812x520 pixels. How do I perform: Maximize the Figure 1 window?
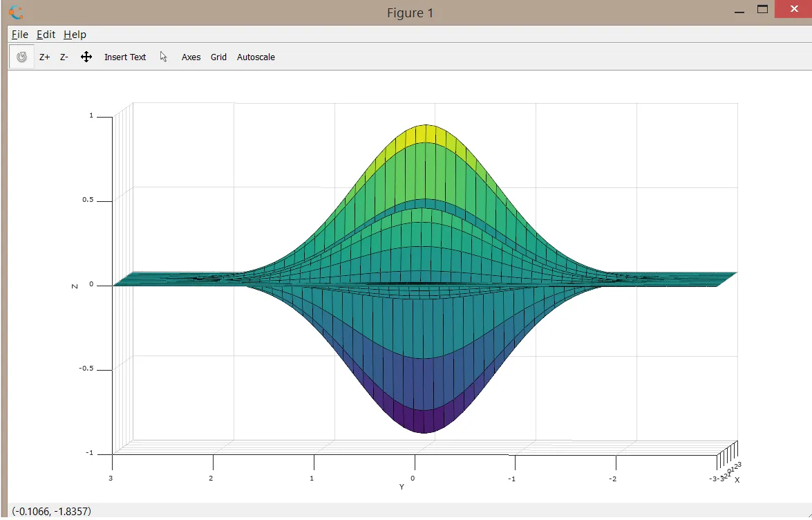pos(762,9)
